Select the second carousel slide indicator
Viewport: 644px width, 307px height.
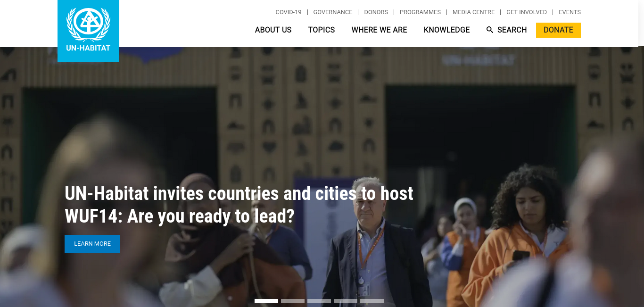tap(293, 301)
